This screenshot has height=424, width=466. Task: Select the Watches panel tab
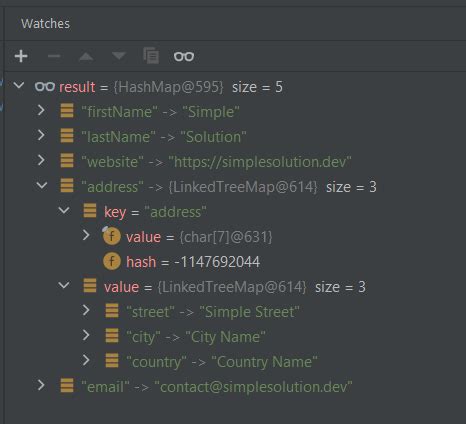pos(45,24)
